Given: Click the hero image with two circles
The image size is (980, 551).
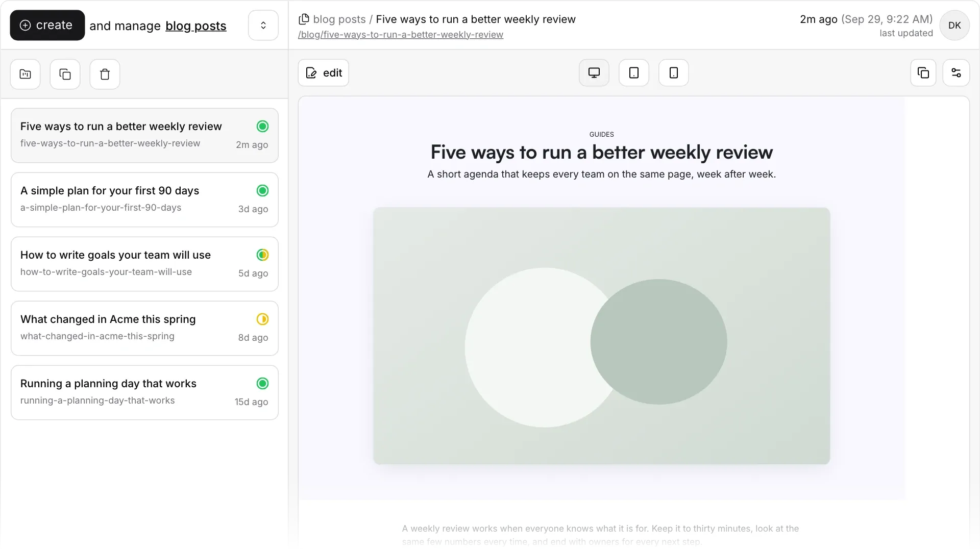Looking at the screenshot, I should coord(601,336).
